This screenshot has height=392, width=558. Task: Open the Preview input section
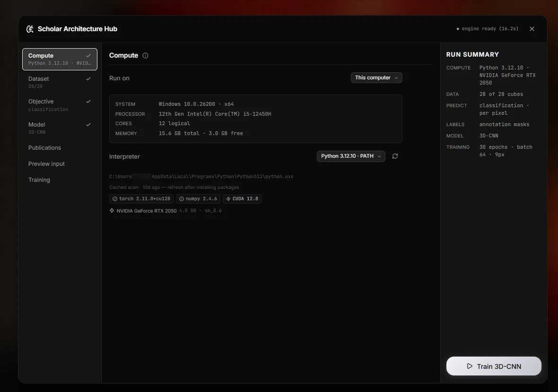[x=60, y=163]
